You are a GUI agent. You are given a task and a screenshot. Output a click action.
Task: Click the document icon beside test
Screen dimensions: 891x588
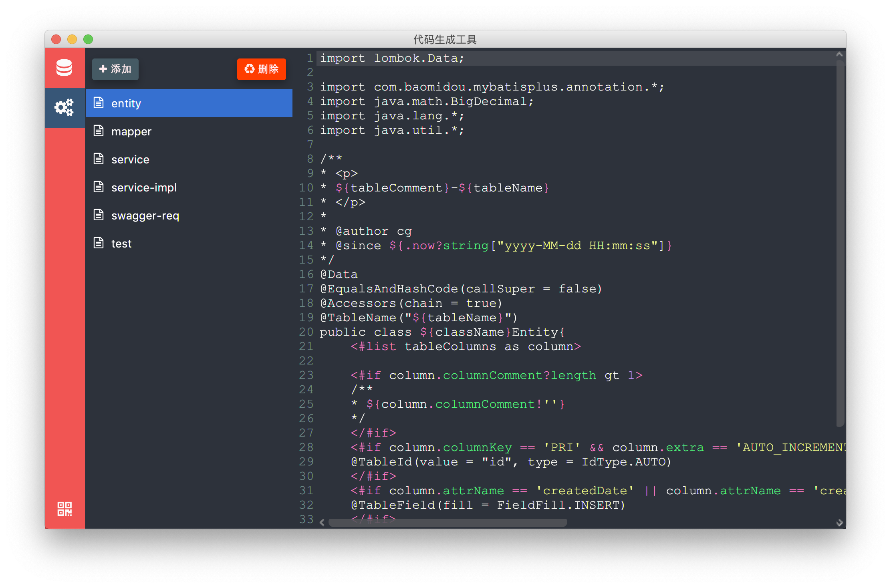click(x=99, y=243)
